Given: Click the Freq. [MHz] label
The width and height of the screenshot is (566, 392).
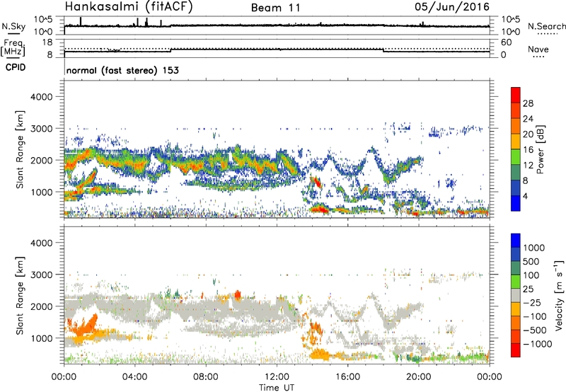Looking at the screenshot, I should point(13,47).
